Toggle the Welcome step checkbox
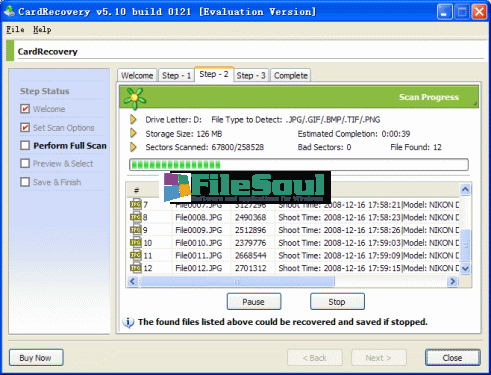Screen dimensions: 491x375 point(25,109)
